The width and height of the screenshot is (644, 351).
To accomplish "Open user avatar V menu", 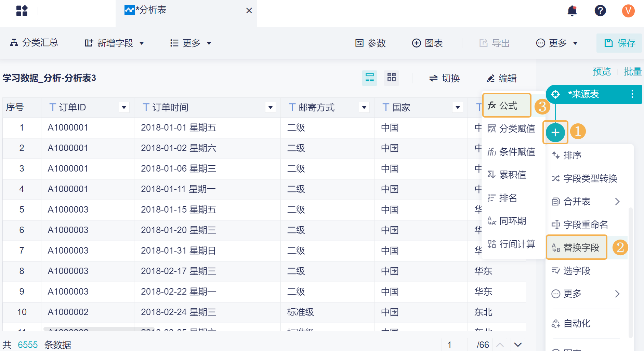I will 628,11.
